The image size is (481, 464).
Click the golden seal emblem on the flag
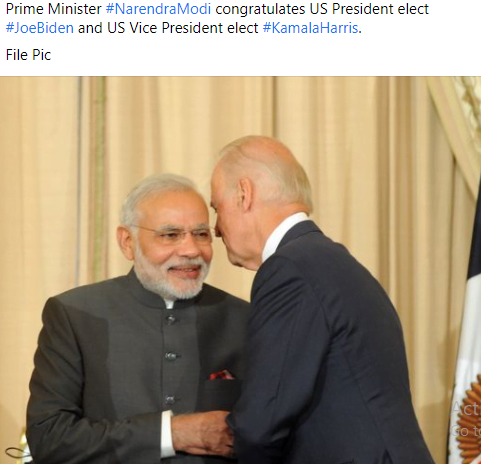tap(470, 420)
